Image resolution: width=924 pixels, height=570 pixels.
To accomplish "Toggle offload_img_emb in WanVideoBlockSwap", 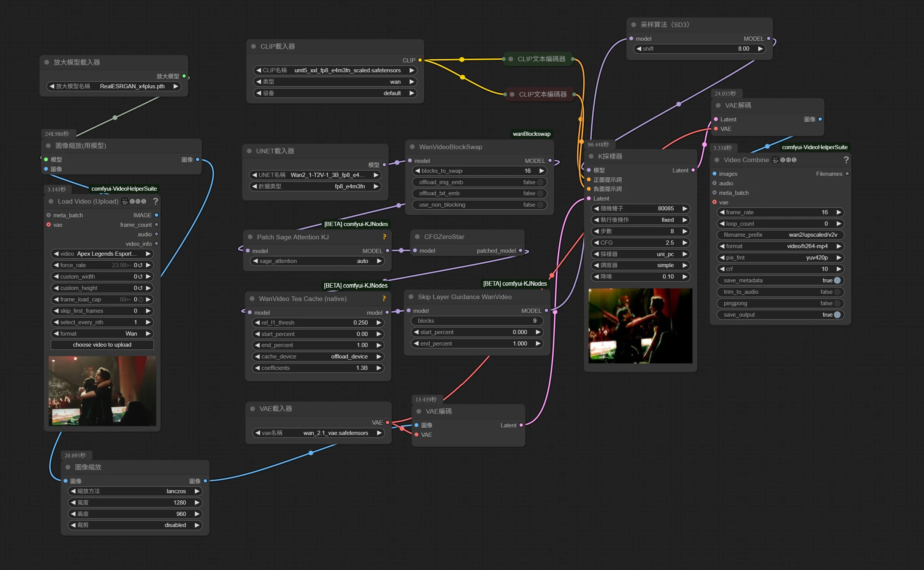I will tap(479, 182).
